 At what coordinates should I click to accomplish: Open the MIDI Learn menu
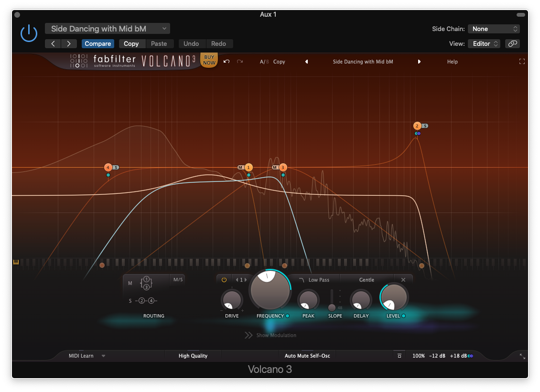coord(86,356)
